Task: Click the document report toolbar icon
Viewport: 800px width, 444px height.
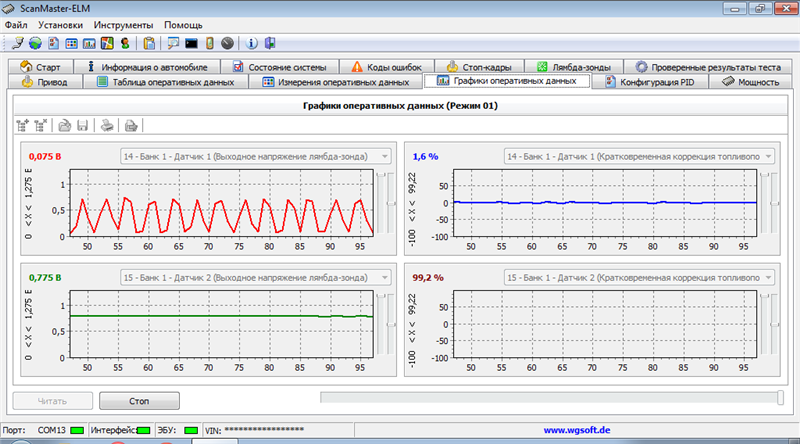Action: pyautogui.click(x=54, y=43)
